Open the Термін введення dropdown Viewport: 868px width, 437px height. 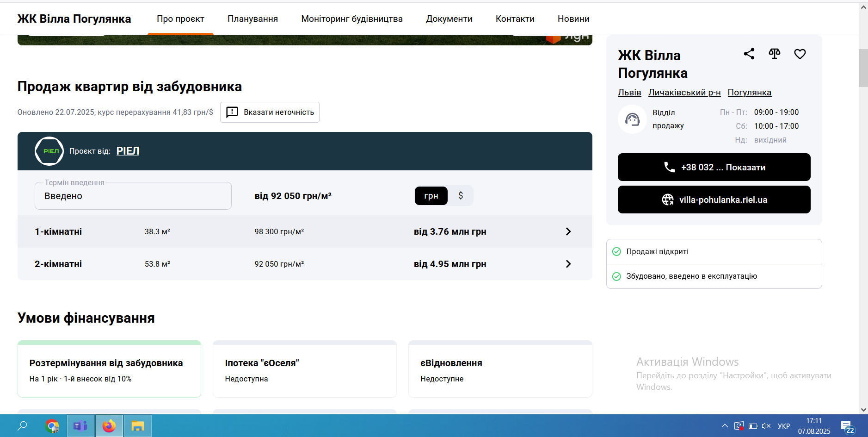(133, 196)
